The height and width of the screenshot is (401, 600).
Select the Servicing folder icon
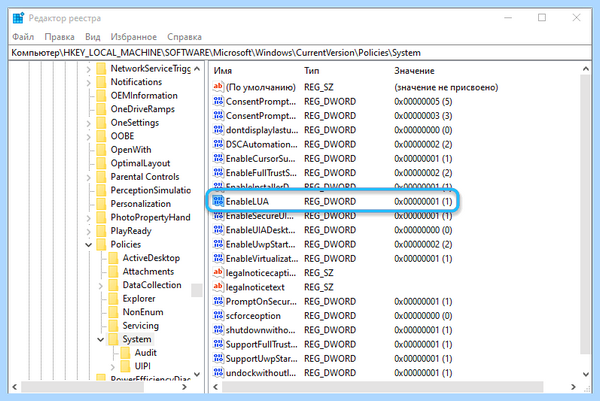[113, 326]
